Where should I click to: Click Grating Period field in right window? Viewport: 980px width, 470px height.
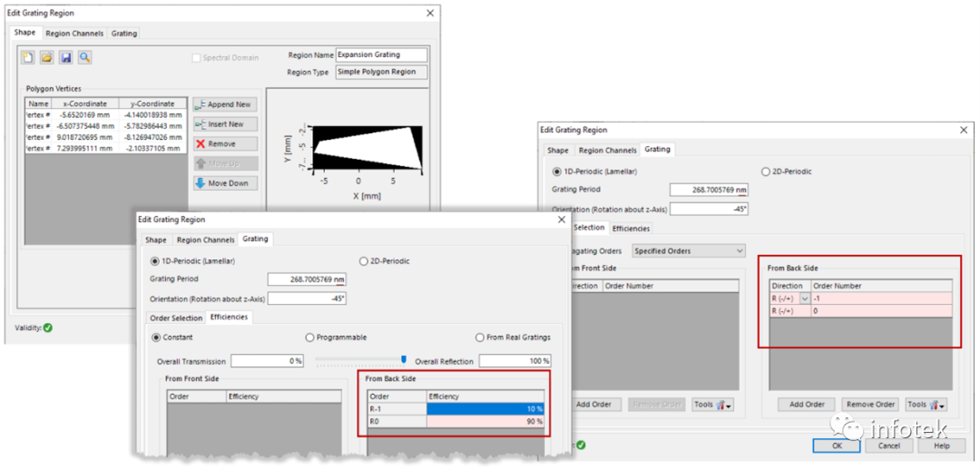709,190
